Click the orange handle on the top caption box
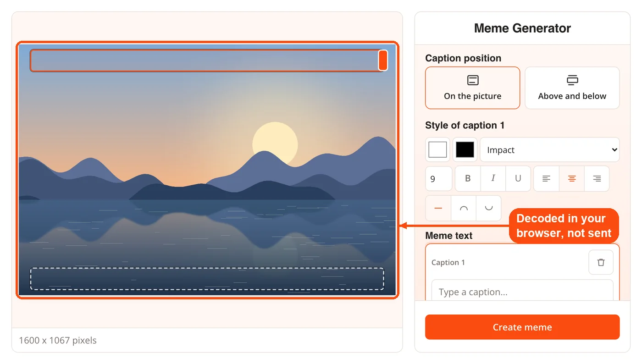The width and height of the screenshot is (642, 364). 383,61
